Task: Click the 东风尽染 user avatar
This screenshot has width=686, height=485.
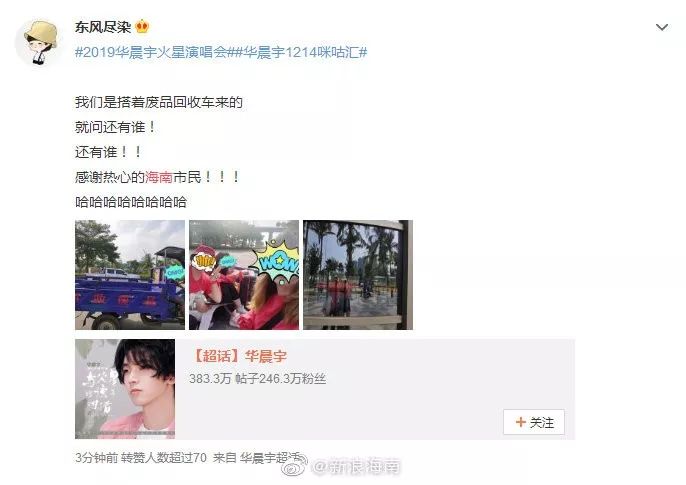Action: (x=38, y=43)
